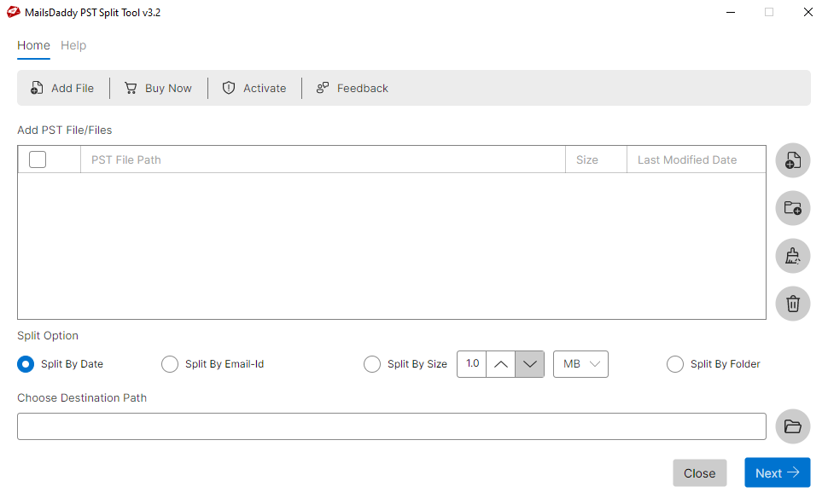
Task: Click the Last Modified Date column header
Action: pos(696,159)
